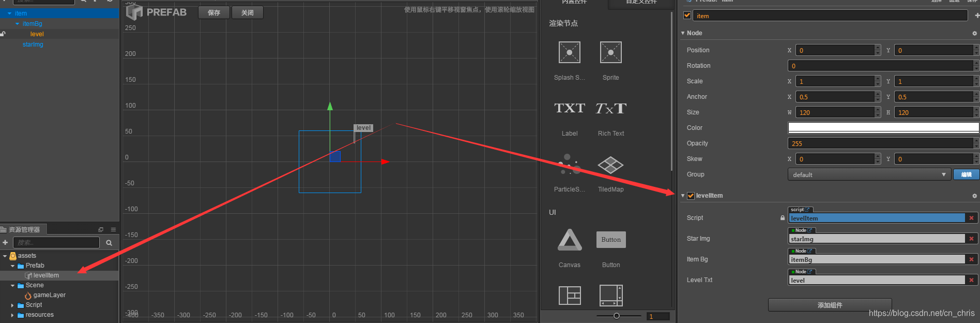Clear the Item Bg node reference
Image resolution: width=980 pixels, height=323 pixels.
972,259
